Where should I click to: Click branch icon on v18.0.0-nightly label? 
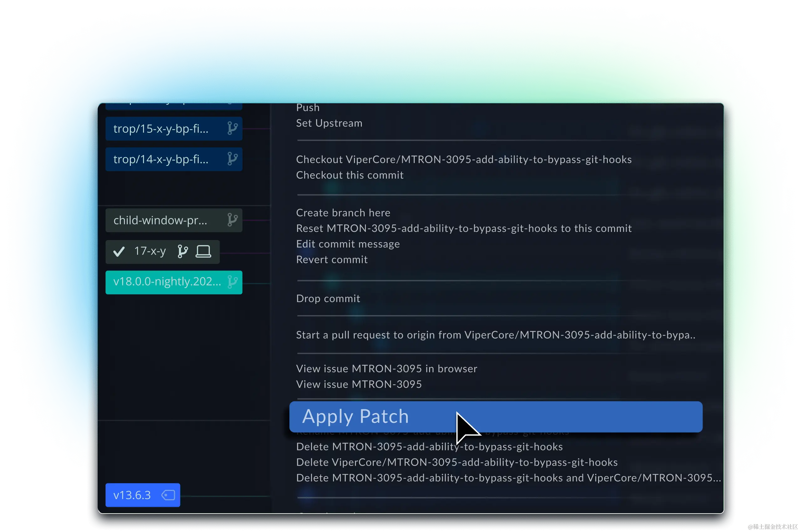click(233, 282)
